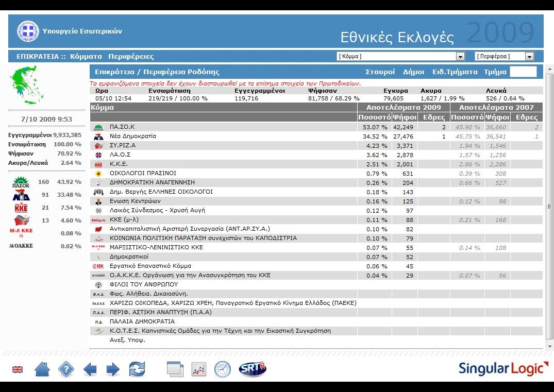Click the Αντικαπιταλιστική Αριστερή Συνεργασία logo

tap(98, 229)
